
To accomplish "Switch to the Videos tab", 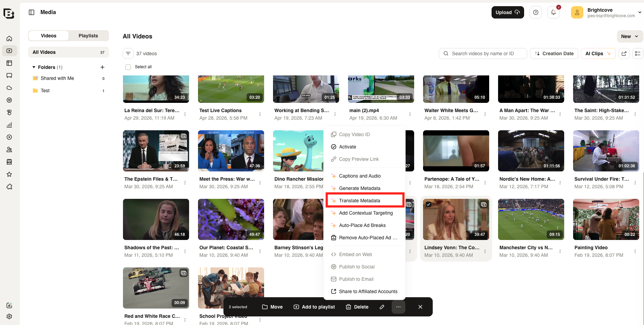I will [49, 36].
